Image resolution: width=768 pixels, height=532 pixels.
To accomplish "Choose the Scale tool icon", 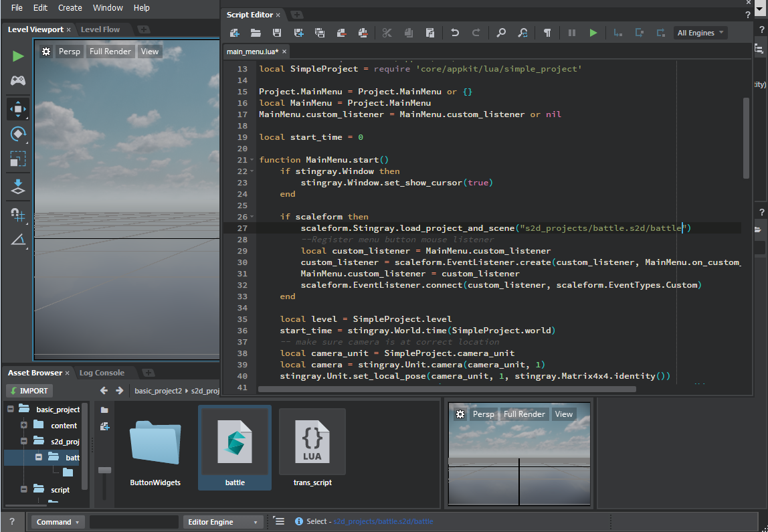I will tap(18, 159).
